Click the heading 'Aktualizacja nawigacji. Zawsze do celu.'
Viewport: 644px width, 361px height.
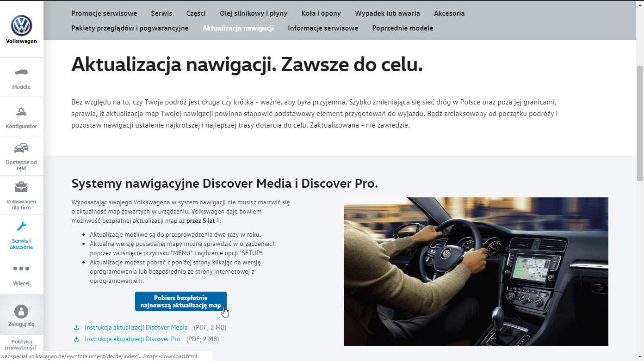point(247,65)
